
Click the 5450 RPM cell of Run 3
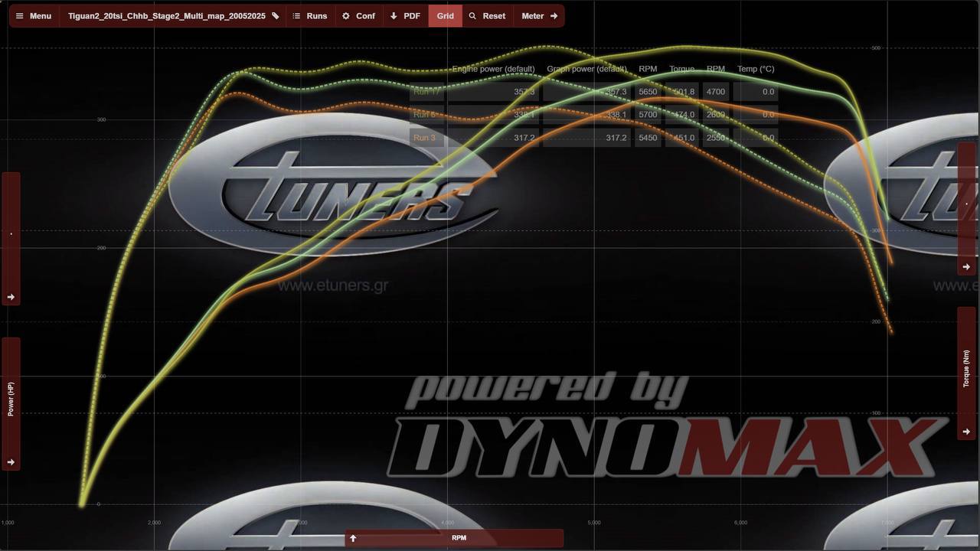click(648, 138)
